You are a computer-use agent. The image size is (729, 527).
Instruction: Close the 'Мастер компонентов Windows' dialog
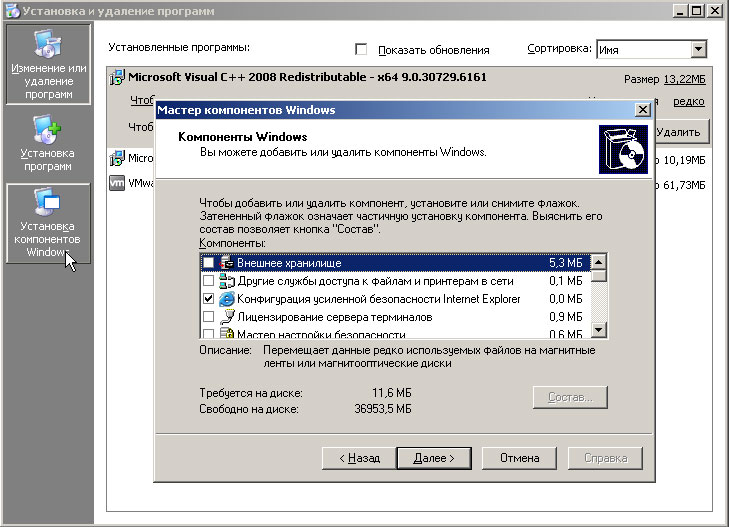pos(643,110)
